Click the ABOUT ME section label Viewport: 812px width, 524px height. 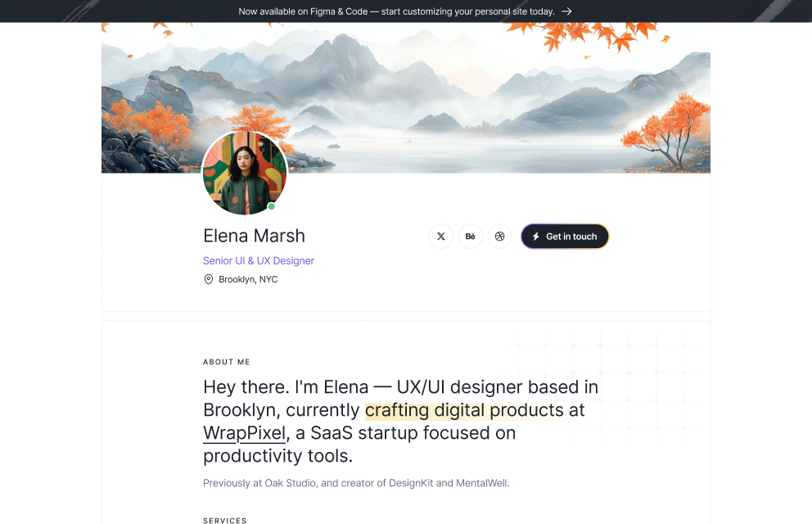point(226,361)
